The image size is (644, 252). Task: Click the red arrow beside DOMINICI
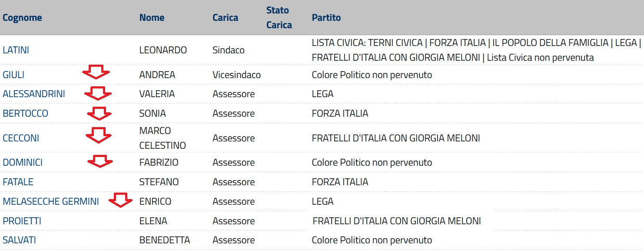tap(100, 161)
